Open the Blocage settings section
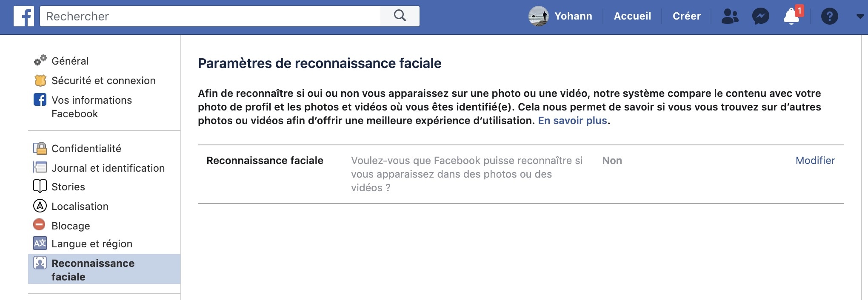Viewport: 868px width, 300px height. click(71, 226)
